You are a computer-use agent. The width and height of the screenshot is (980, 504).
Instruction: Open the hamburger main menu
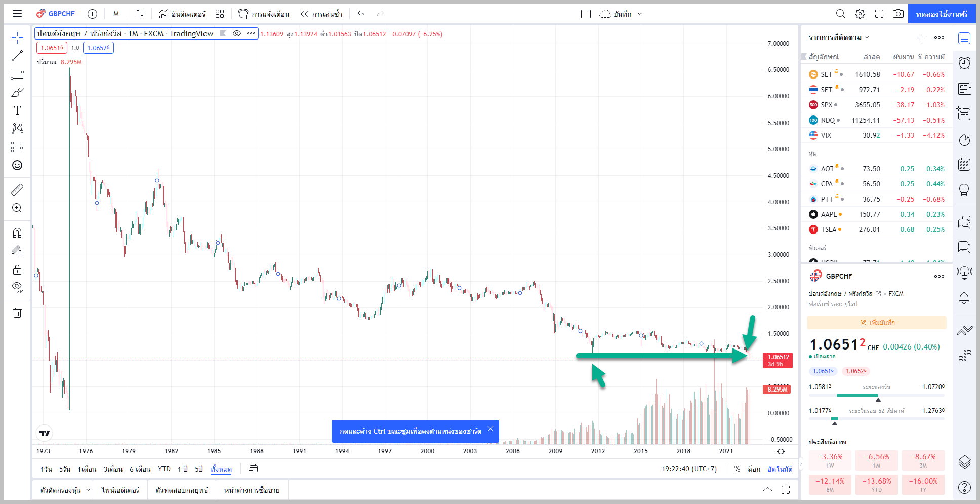coord(17,14)
